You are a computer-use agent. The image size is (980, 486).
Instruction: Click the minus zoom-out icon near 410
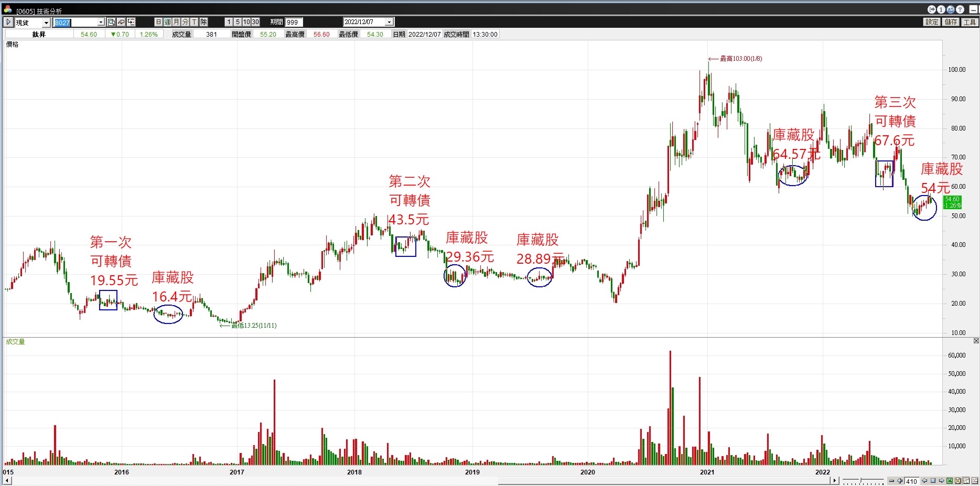click(891, 481)
